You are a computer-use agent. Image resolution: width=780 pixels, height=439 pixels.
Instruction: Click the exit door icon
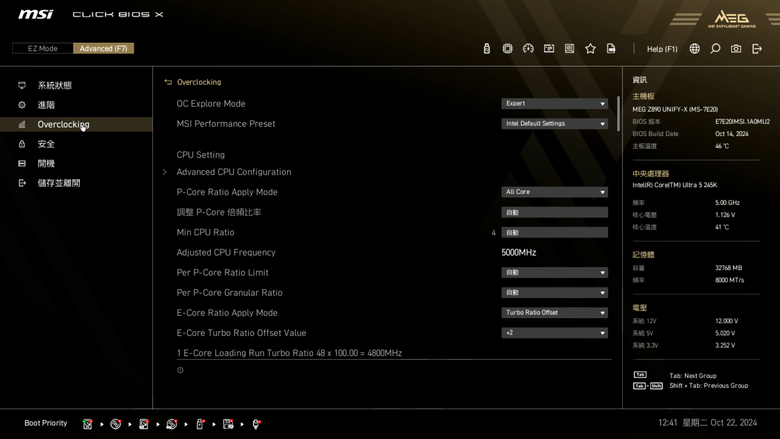click(x=757, y=48)
